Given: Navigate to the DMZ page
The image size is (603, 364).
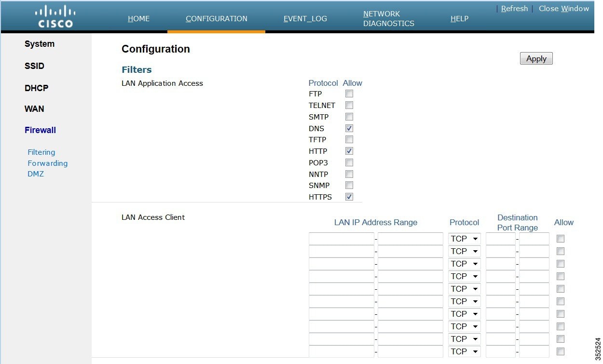Looking at the screenshot, I should [x=36, y=174].
